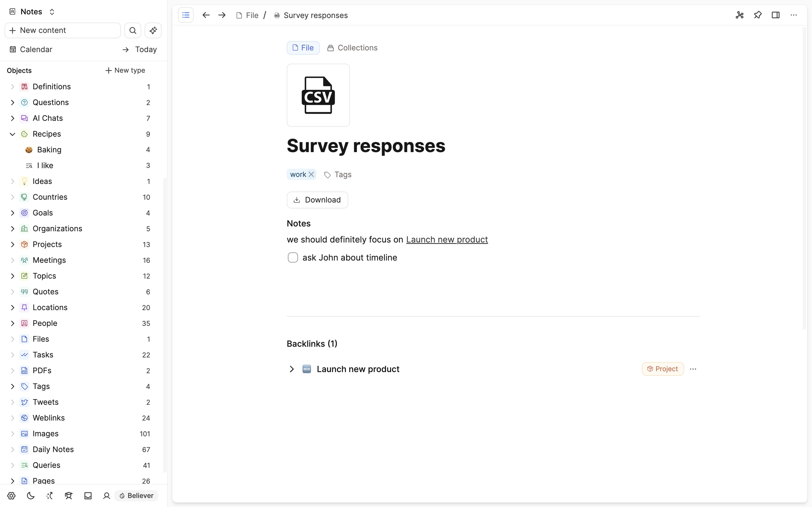This screenshot has width=812, height=507.
Task: Pin the Survey responses object
Action: click(x=758, y=15)
